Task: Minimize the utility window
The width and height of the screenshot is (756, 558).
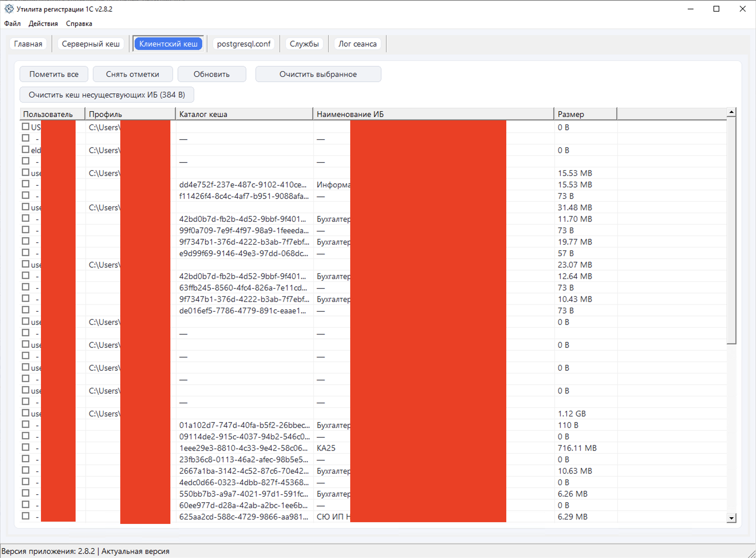Action: (x=690, y=9)
